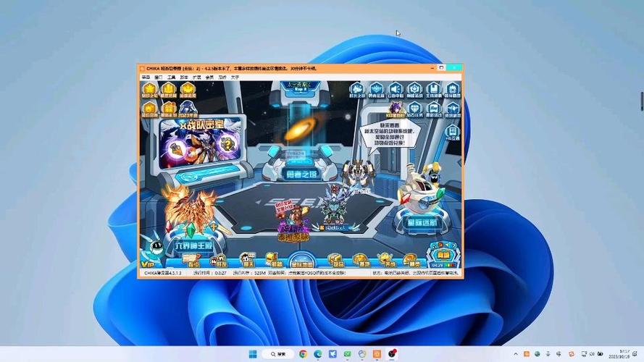This screenshot has height=362, width=644.
Task: Open the blue-hooded 2023年度 event icon
Action: tap(188, 109)
